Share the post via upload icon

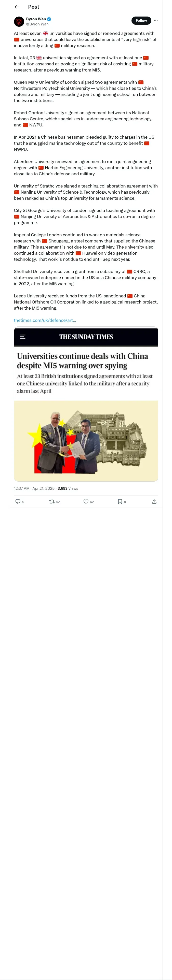pyautogui.click(x=154, y=501)
